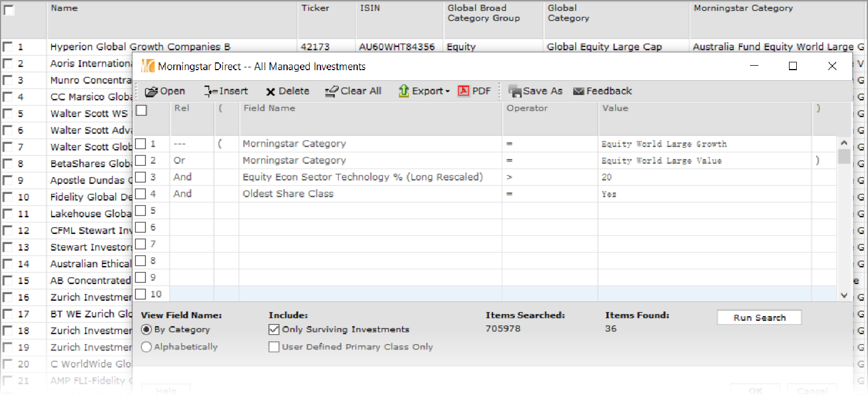This screenshot has width=868, height=412.
Task: Open Operator cell for Oldest Share Class
Action: tap(549, 194)
